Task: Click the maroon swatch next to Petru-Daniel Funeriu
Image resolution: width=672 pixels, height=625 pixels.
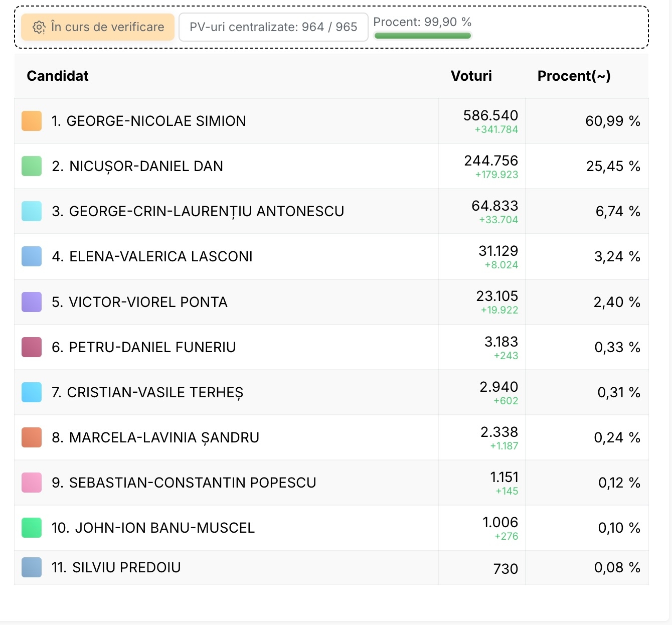Action: pyautogui.click(x=32, y=347)
